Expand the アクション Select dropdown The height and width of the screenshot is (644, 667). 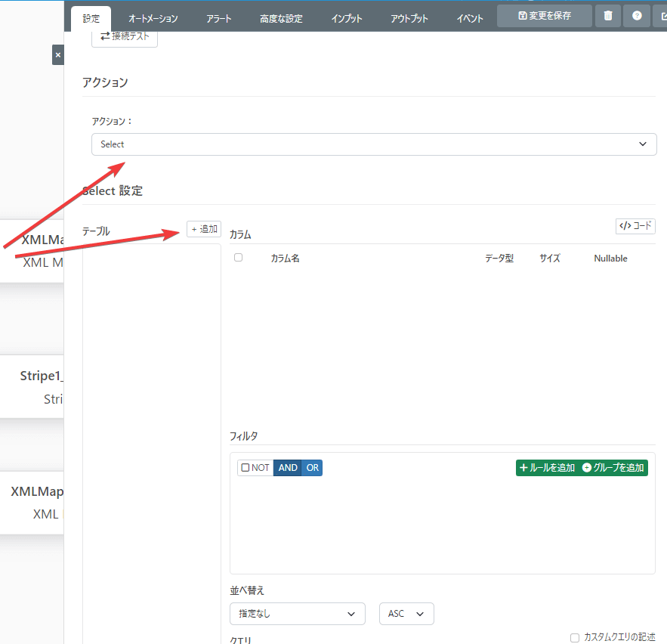[374, 144]
